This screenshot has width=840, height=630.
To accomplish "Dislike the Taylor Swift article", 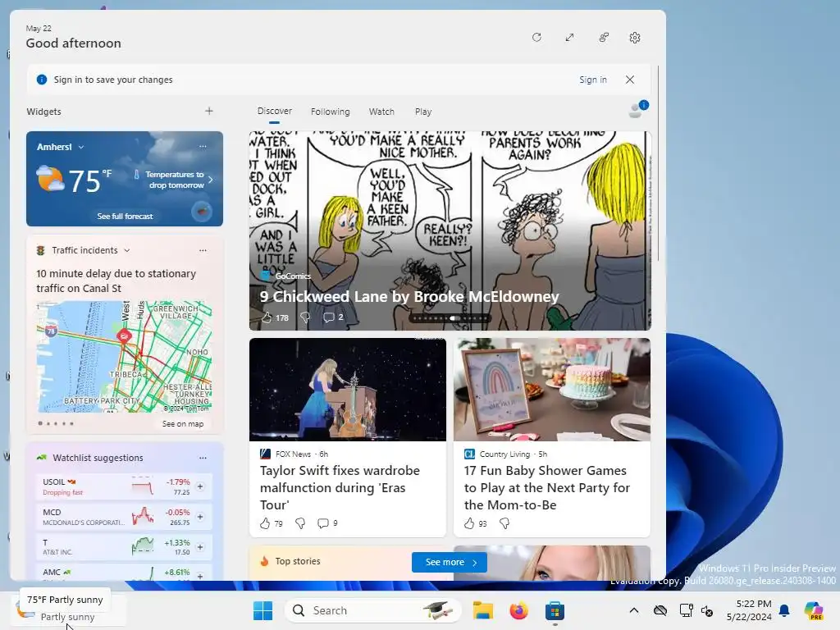I will coord(300,523).
